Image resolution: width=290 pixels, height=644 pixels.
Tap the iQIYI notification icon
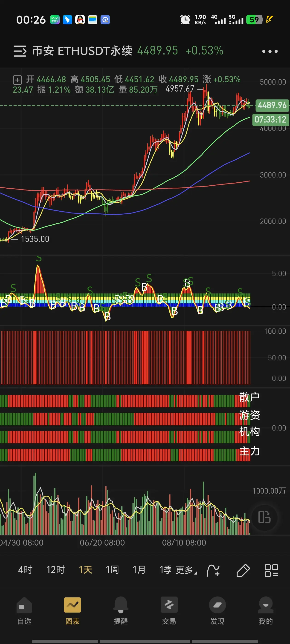(55, 20)
